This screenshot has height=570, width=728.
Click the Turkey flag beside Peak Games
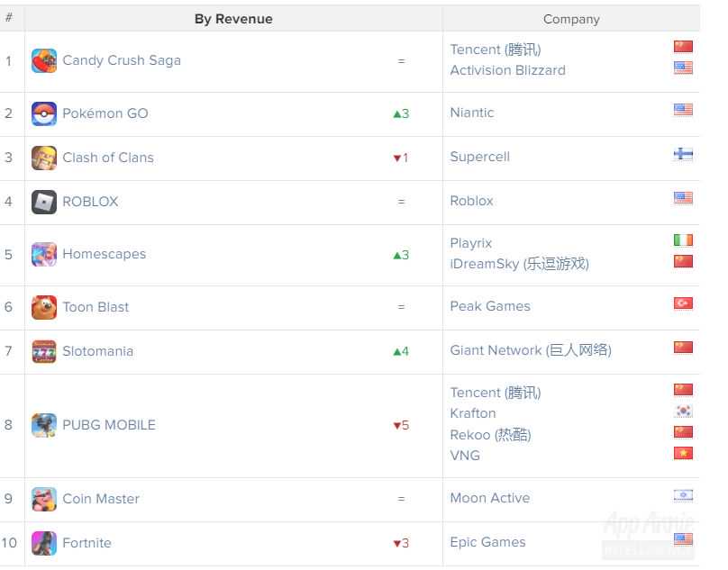[683, 303]
